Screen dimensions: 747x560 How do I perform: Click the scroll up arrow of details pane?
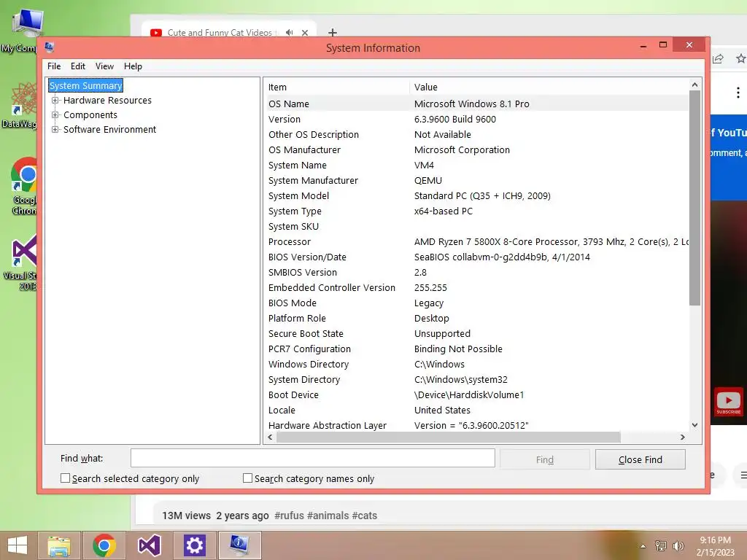[x=694, y=85]
